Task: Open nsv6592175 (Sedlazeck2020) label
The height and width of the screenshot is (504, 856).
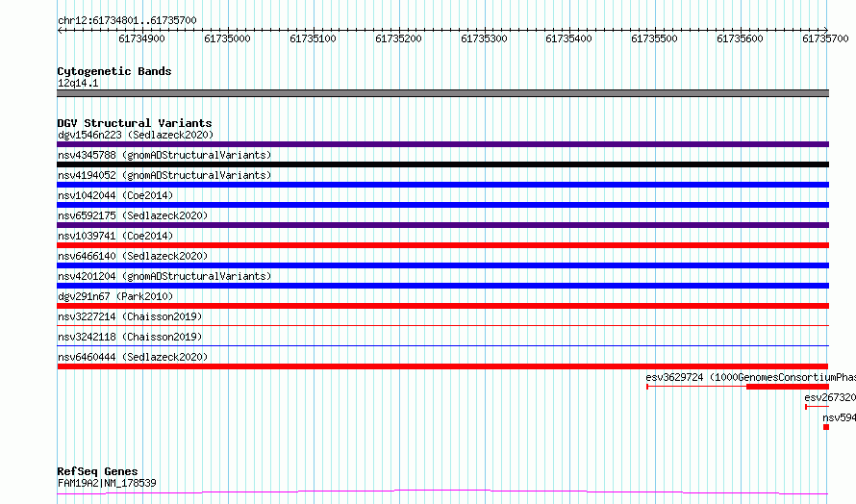Action: click(x=133, y=215)
